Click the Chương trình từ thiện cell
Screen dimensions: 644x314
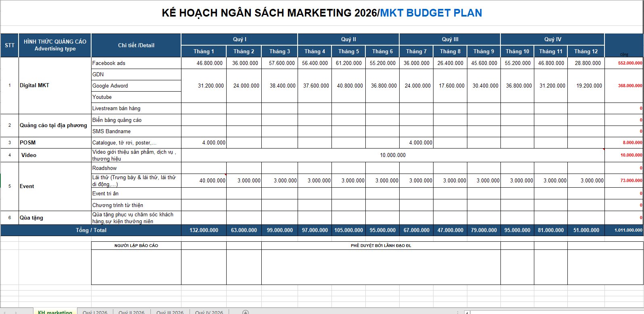[x=136, y=205]
